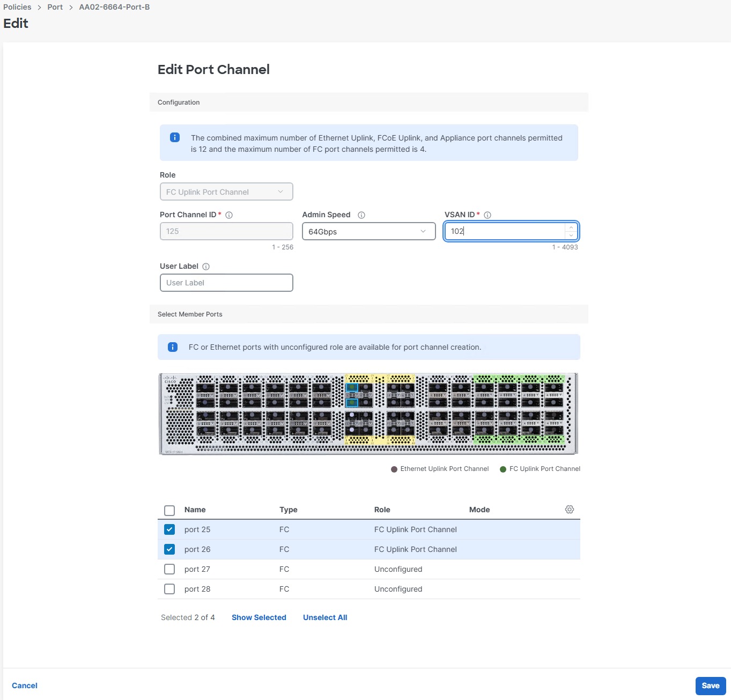Decrement VSAN ID with down arrow
Image resolution: width=731 pixels, height=700 pixels.
[571, 235]
